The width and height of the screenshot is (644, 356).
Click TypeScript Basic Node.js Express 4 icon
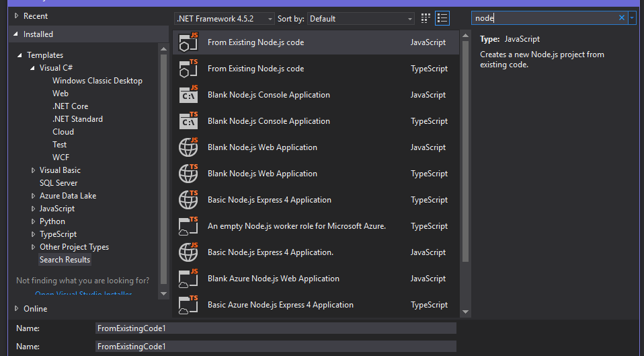coord(188,200)
